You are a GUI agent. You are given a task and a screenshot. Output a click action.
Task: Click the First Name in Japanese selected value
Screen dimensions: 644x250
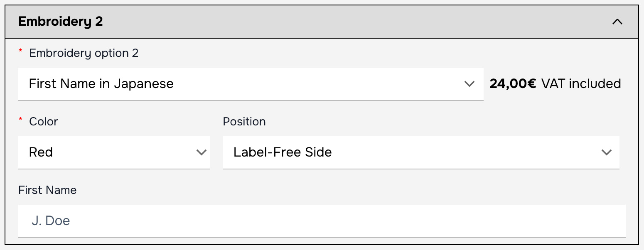coord(101,84)
